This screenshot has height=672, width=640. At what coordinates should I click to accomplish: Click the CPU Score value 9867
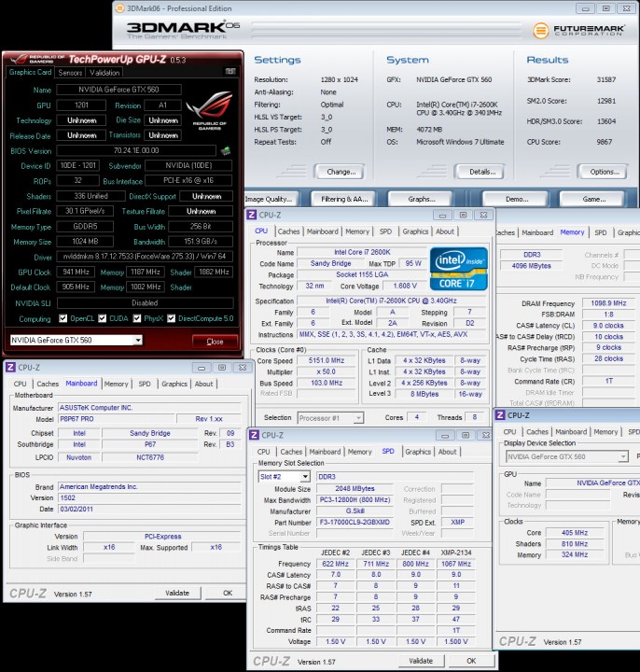(x=604, y=142)
